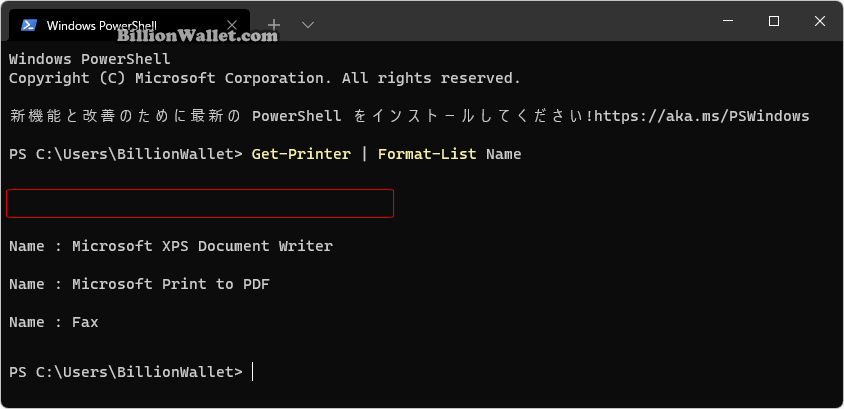Click the Format-List command text
844x409 pixels.
tap(427, 154)
